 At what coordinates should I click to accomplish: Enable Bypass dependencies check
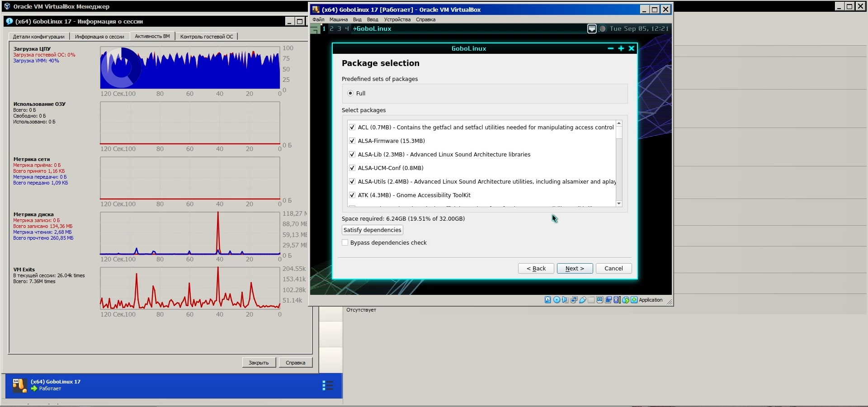[x=345, y=243]
